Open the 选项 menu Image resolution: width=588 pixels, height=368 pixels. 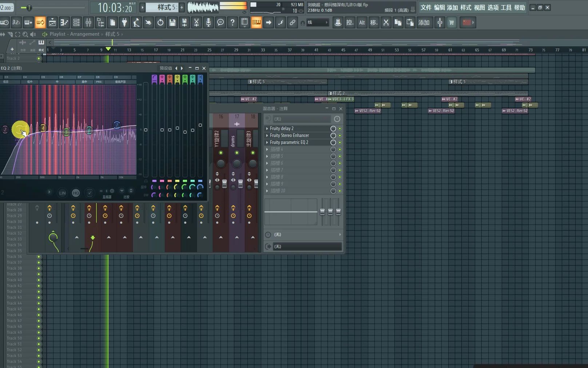[493, 7]
